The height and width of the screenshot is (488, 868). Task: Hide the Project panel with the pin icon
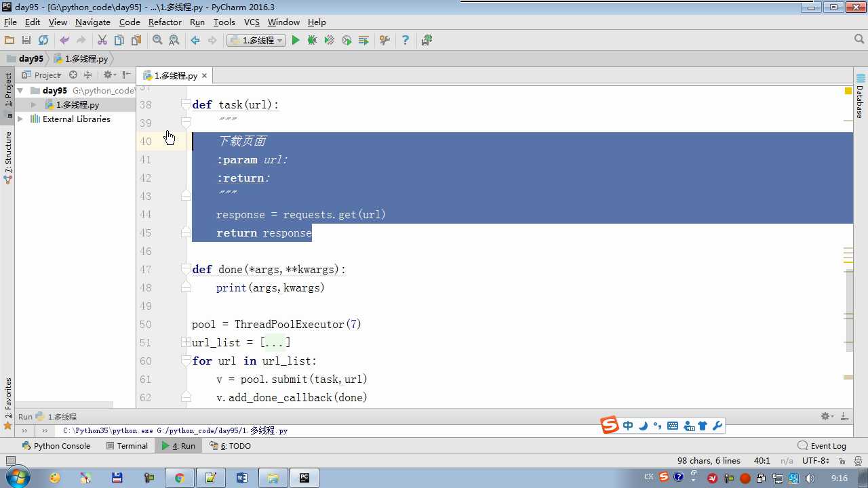(127, 75)
